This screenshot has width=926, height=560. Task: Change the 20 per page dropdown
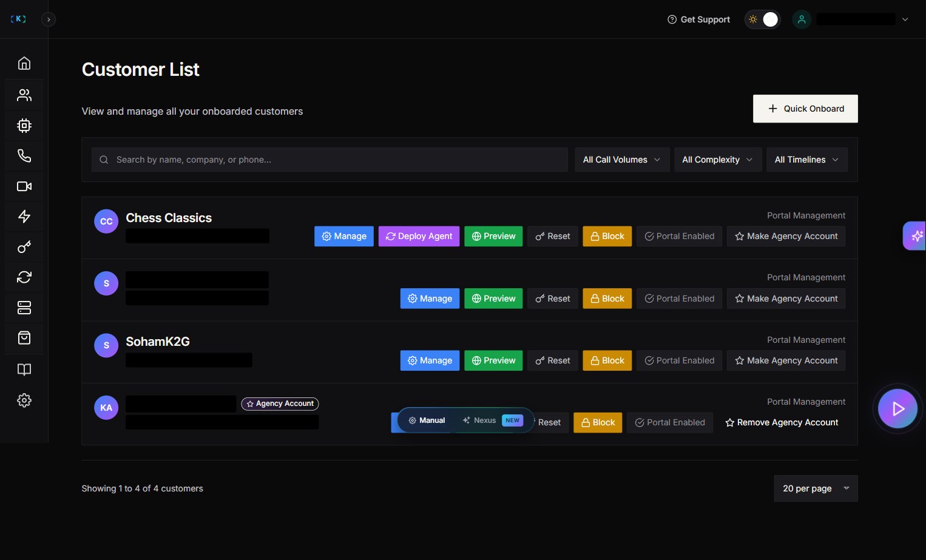[x=816, y=488]
